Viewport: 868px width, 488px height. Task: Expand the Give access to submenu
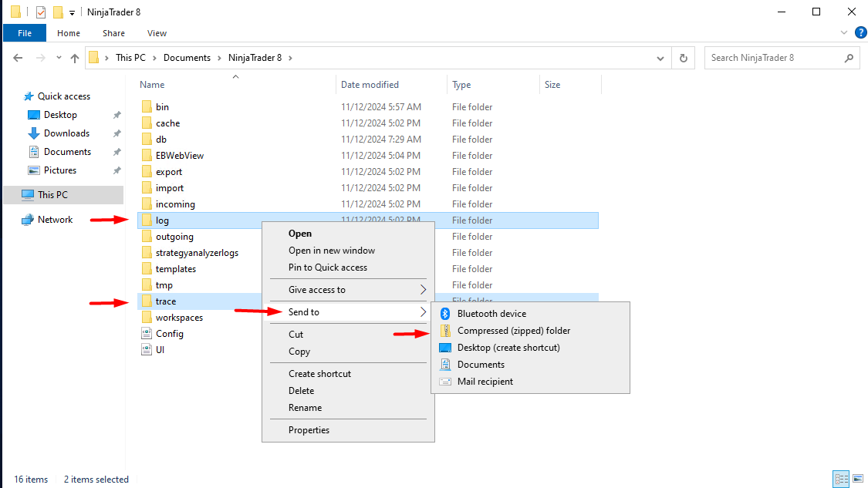tap(423, 290)
